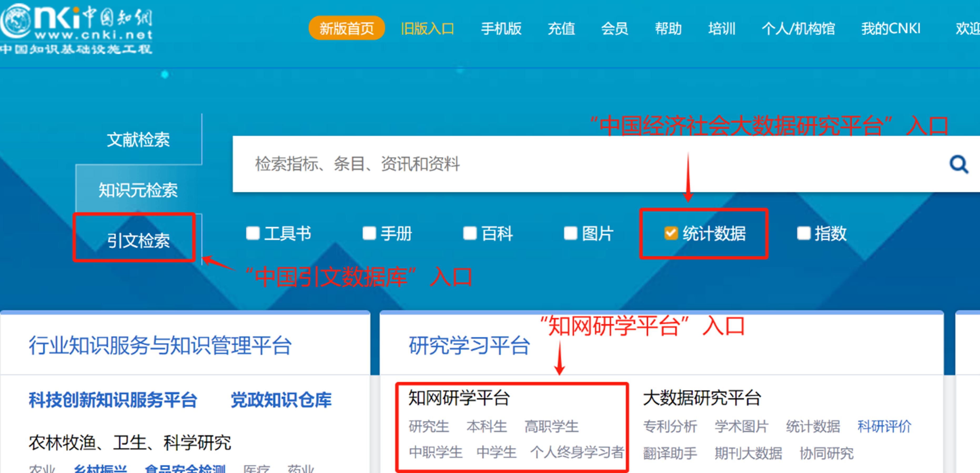Open 中职学生 link
The image size is (980, 473).
(x=436, y=452)
